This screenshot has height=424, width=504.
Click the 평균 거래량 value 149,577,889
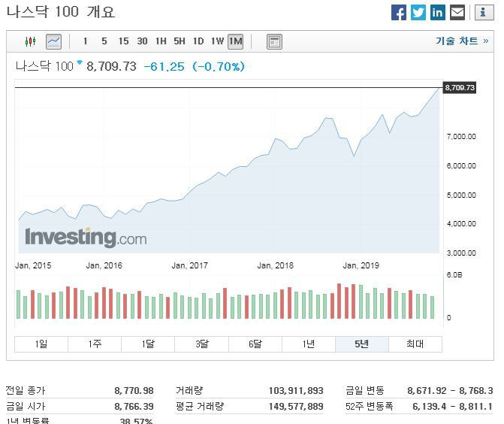coord(296,406)
